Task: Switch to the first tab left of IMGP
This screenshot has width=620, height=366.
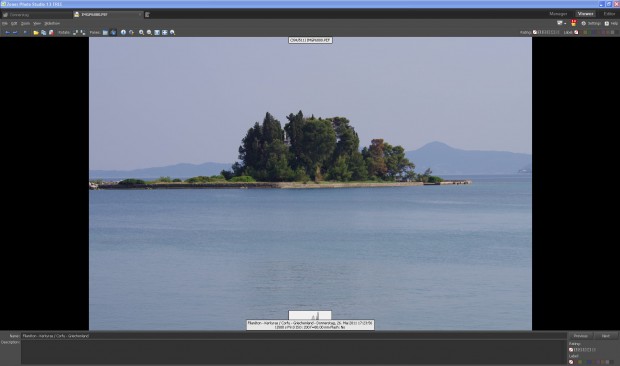Action: click(x=36, y=15)
